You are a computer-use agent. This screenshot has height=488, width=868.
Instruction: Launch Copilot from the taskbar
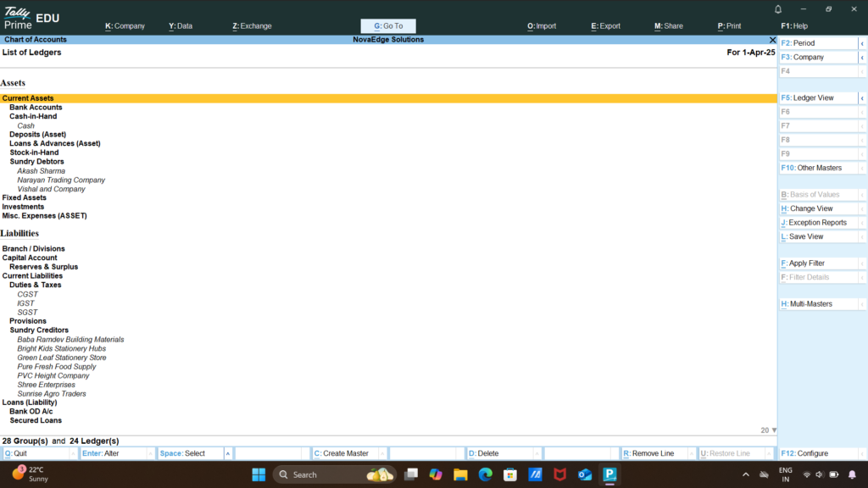[436, 474]
